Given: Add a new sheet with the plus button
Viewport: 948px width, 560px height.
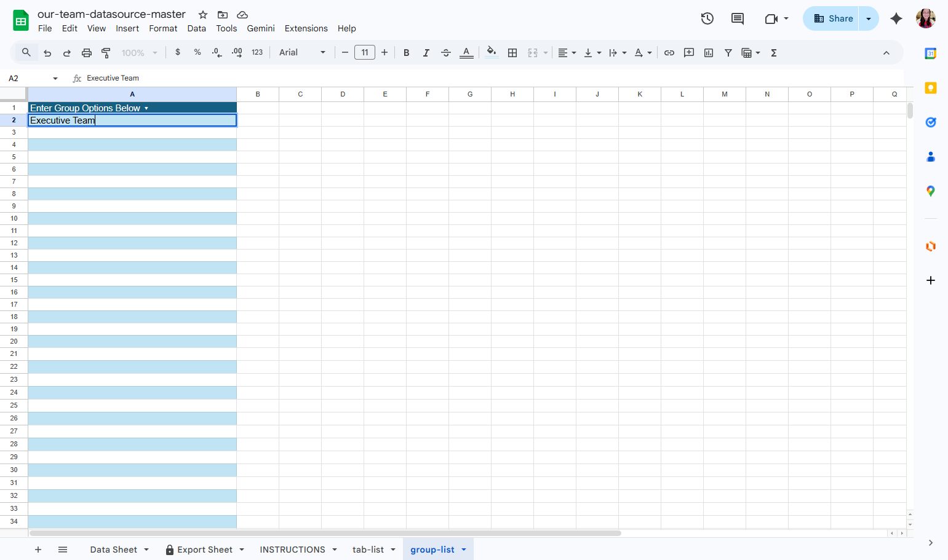Looking at the screenshot, I should pyautogui.click(x=38, y=550).
